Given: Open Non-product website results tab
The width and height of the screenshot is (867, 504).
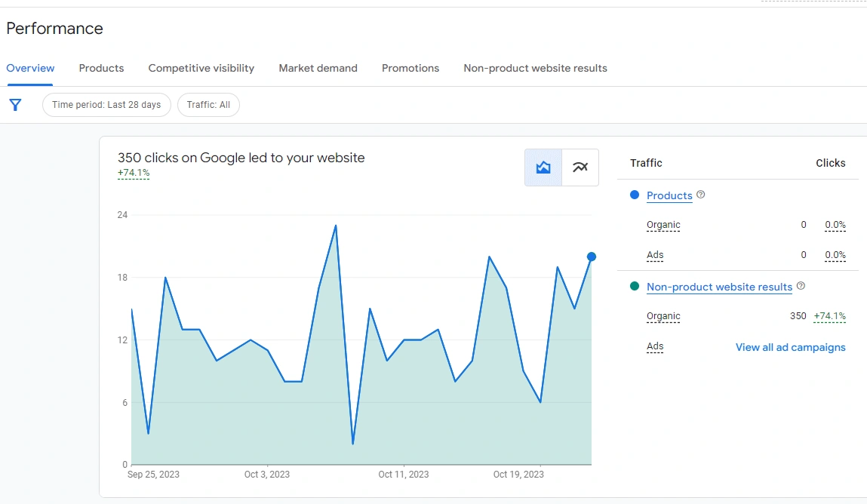Looking at the screenshot, I should pos(535,68).
